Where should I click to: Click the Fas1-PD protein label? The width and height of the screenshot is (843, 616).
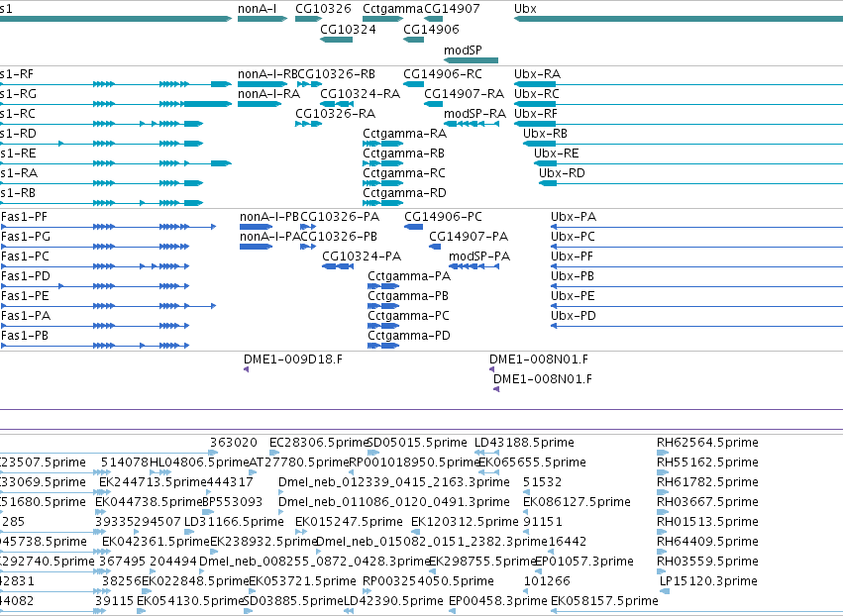(x=26, y=276)
